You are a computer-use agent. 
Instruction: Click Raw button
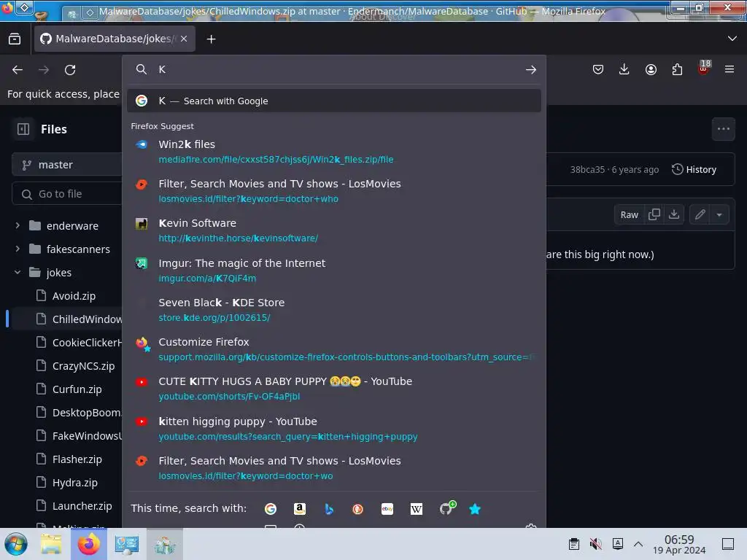coord(629,215)
